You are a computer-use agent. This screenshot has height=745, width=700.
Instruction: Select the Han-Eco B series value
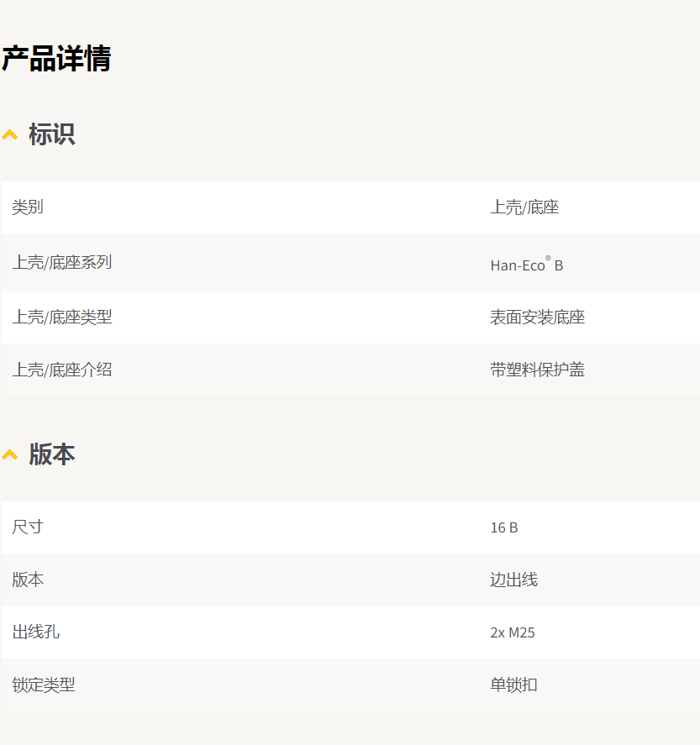(x=526, y=265)
